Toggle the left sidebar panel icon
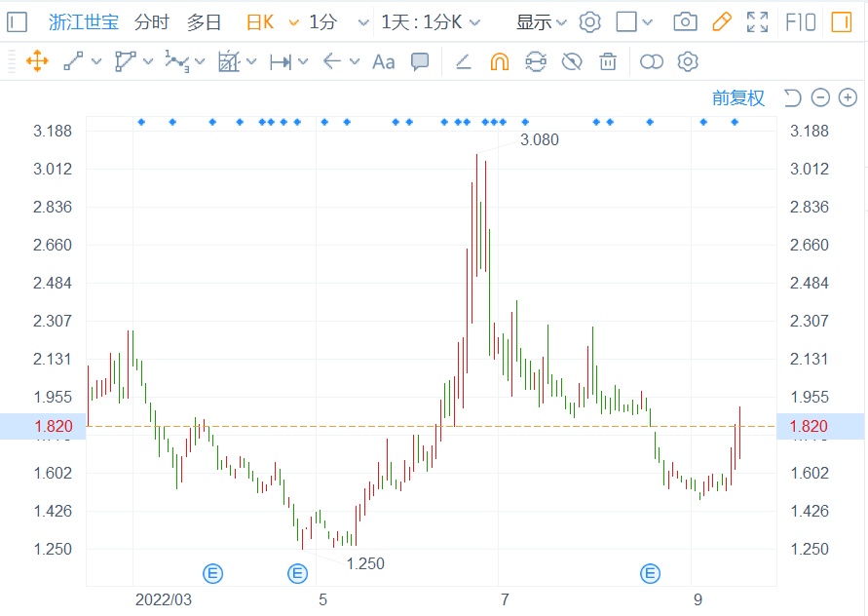The height and width of the screenshot is (616, 868). (x=17, y=22)
